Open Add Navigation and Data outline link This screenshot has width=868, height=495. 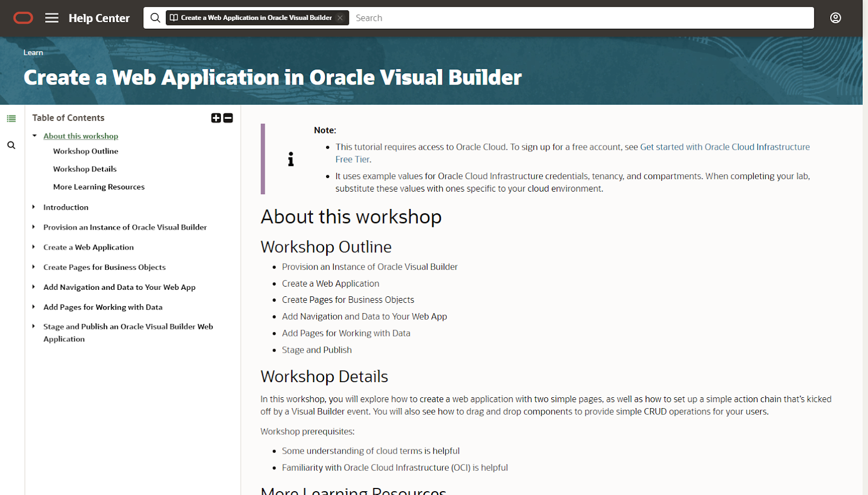pyautogui.click(x=365, y=316)
